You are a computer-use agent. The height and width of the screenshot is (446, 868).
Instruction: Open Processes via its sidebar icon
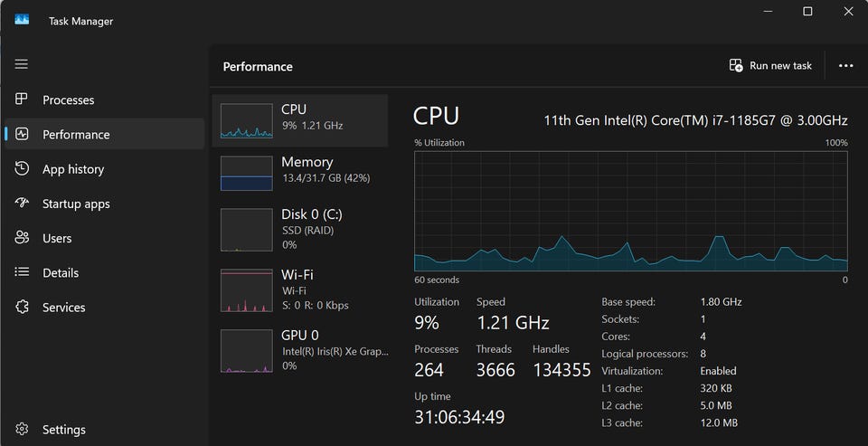(x=21, y=100)
